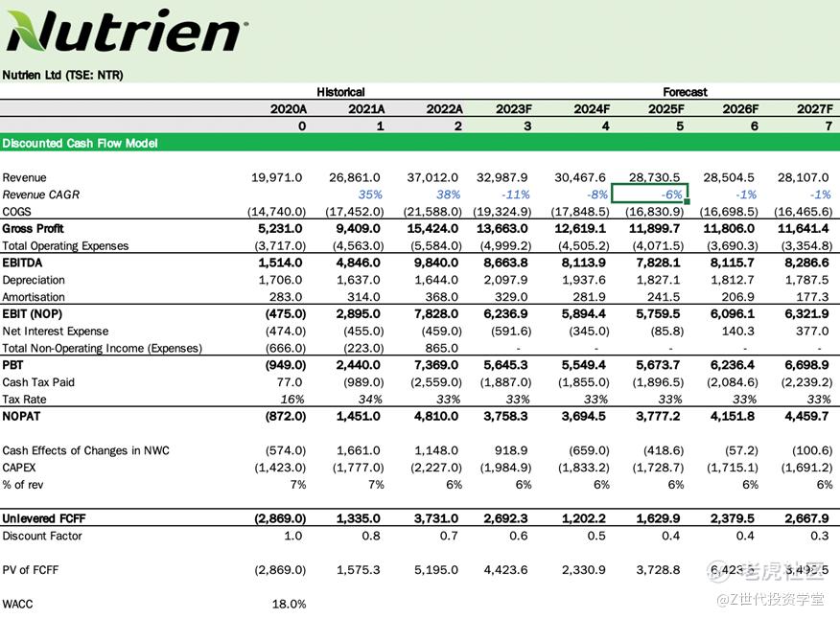Click the 2022A PV of FCFF 5,195.0
The image size is (840, 619).
(x=436, y=570)
